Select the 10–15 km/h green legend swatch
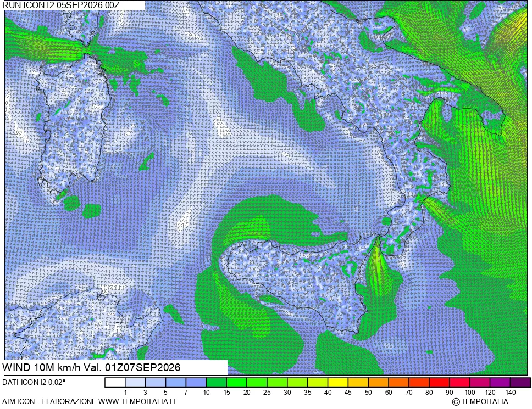The height and width of the screenshot is (409, 532). pyautogui.click(x=217, y=383)
